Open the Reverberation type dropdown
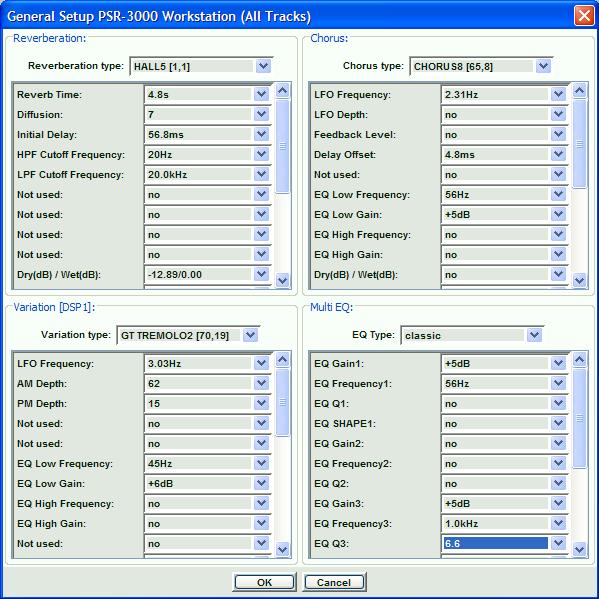599x599 pixels. click(263, 66)
